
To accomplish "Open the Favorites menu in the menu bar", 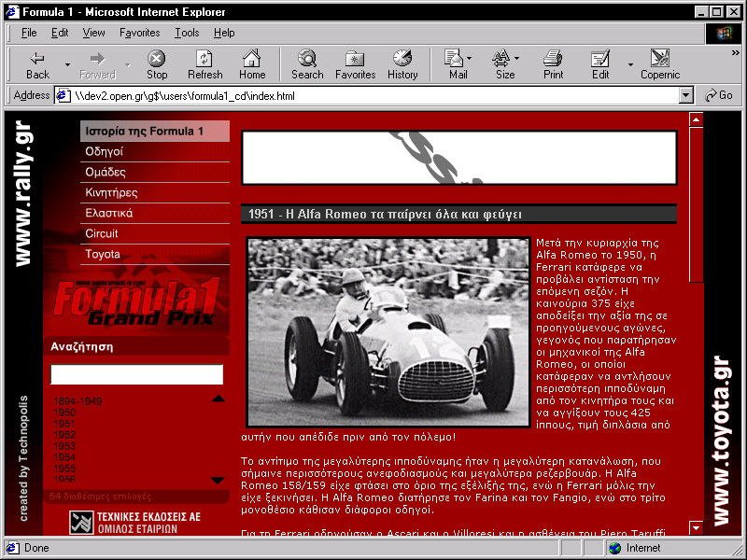I will tap(139, 33).
